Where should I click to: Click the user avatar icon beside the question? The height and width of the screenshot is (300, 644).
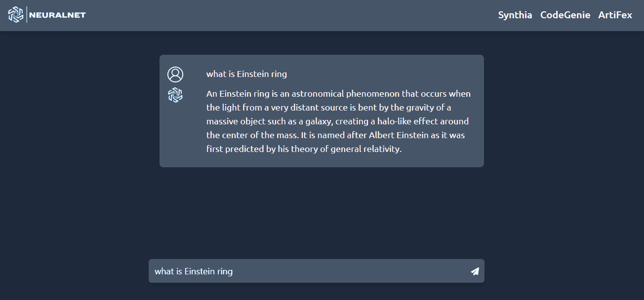[175, 75]
